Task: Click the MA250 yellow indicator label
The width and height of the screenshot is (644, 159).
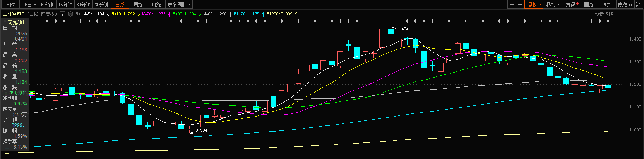Action: click(279, 14)
